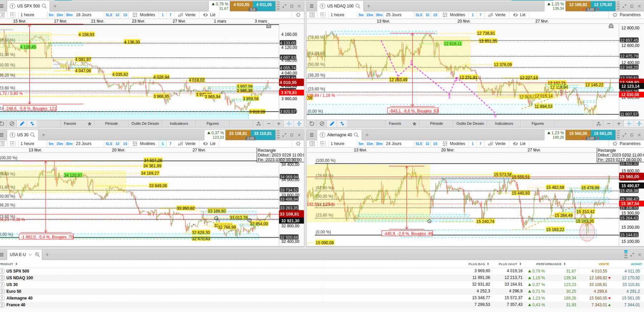Click the Favoris star icon under NDAQ chart
Image resolution: width=644 pixels, height=312 pixels.
(414, 123)
